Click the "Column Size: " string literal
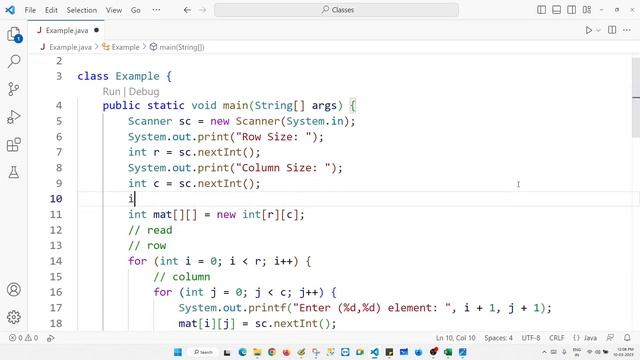This screenshot has width=640, height=360. 284,168
